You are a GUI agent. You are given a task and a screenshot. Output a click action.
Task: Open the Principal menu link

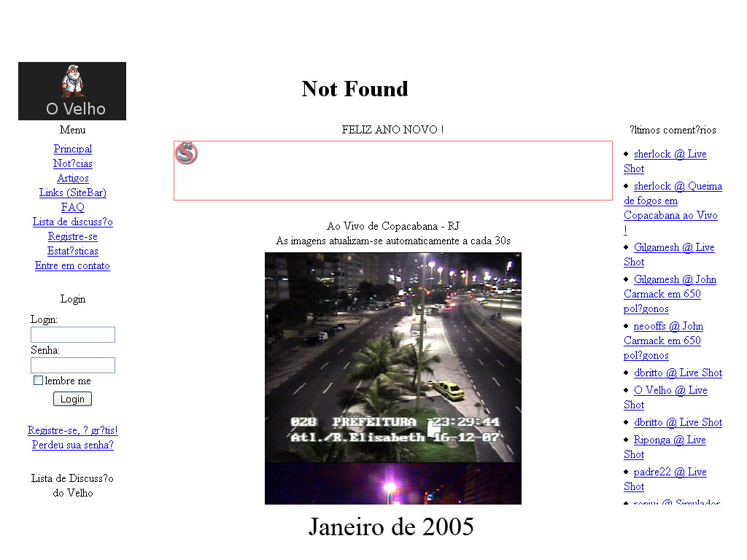pyautogui.click(x=73, y=149)
